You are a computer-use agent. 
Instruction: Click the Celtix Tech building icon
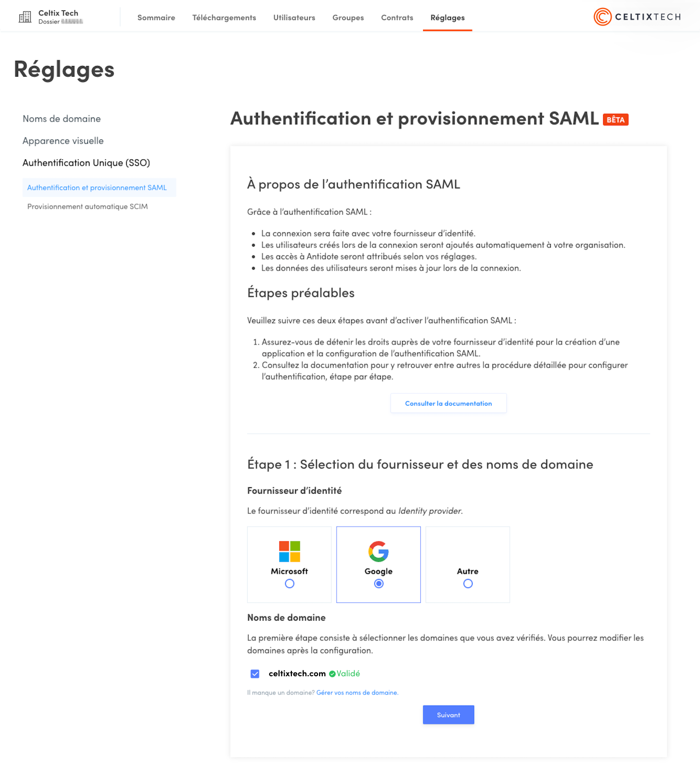[25, 17]
